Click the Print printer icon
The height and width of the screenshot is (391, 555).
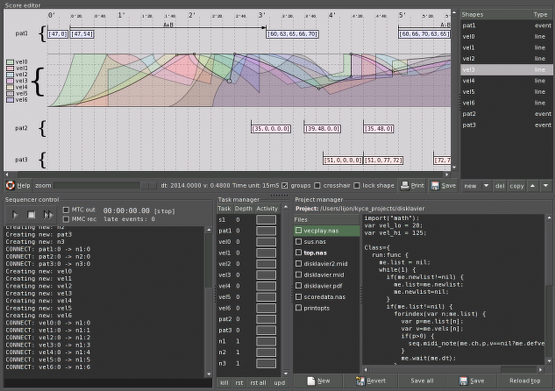405,185
